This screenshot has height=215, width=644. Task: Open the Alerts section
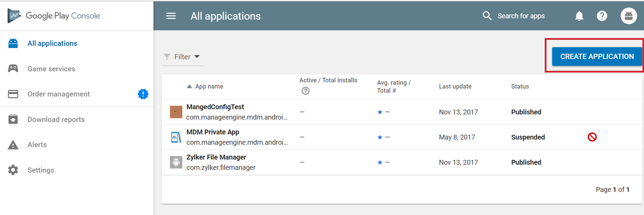tap(37, 145)
